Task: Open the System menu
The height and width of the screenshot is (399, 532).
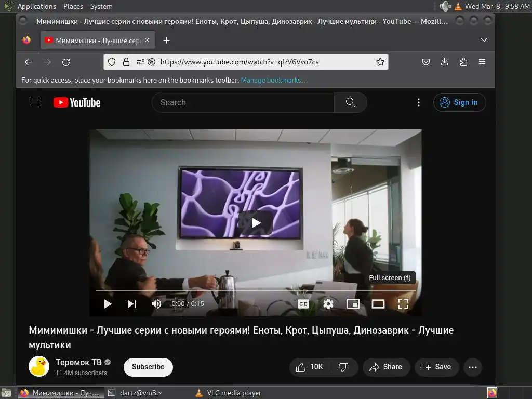Action: [x=101, y=6]
